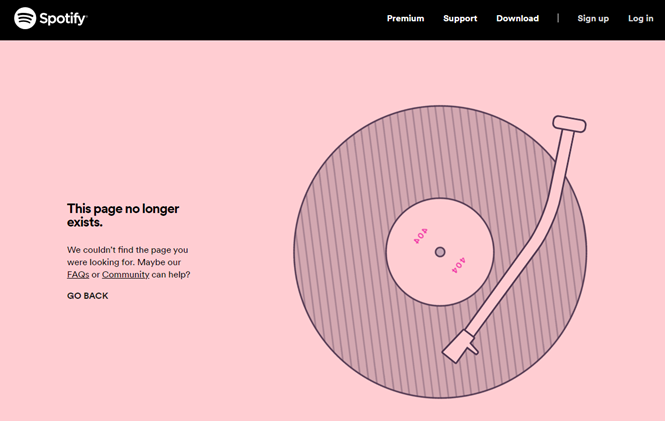Click the GO BACK link
Viewport: 665px width, 421px height.
[x=87, y=296]
